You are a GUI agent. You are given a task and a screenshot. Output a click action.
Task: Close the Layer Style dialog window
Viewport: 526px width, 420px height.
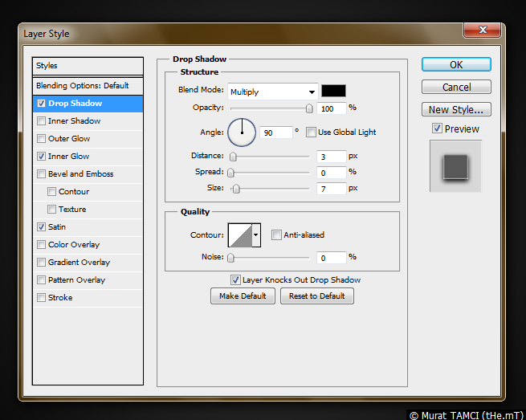coord(483,31)
